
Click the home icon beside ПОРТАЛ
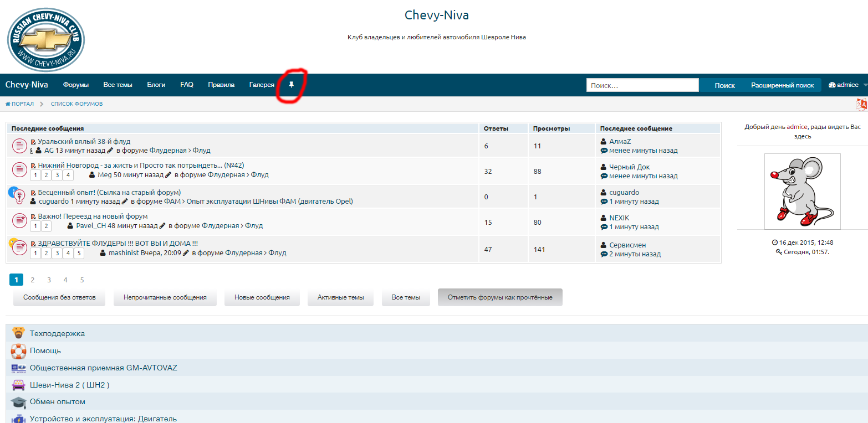pos(8,104)
